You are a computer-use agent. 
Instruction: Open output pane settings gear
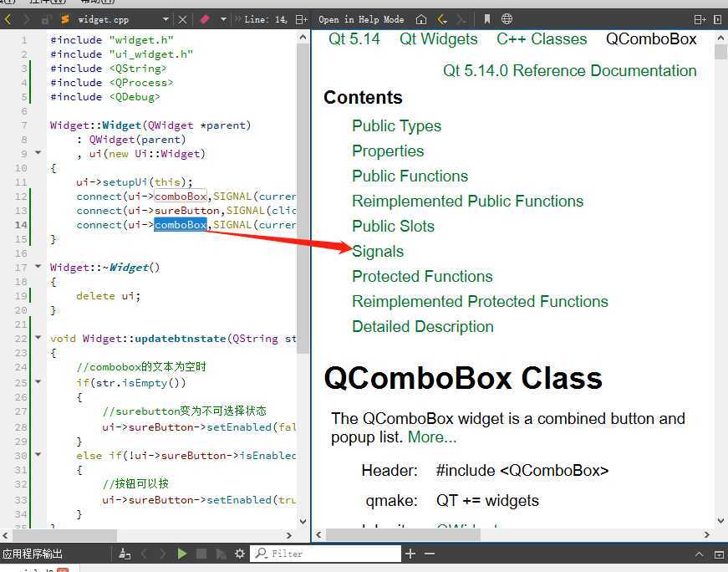240,554
